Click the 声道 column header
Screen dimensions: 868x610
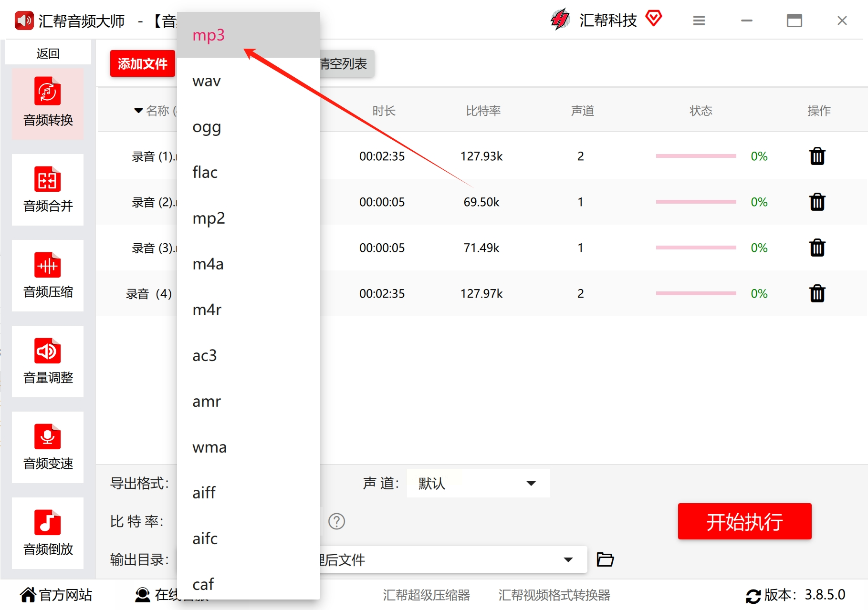(x=582, y=111)
